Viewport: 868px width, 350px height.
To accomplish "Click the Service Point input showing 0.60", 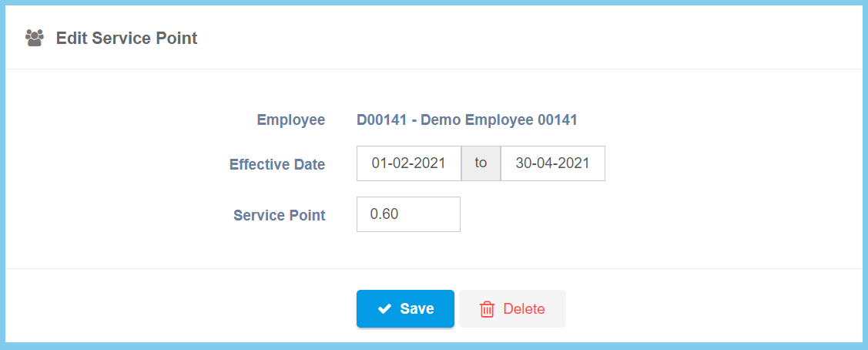I will click(408, 214).
